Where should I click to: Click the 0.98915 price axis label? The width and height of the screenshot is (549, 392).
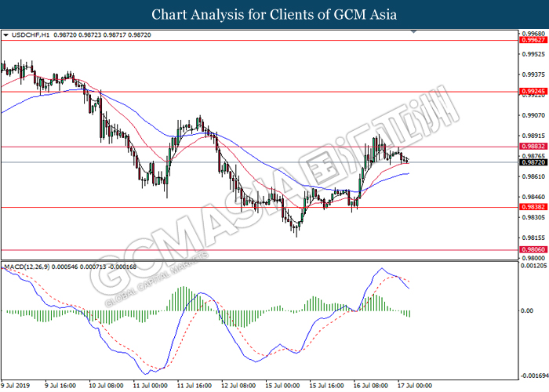(533, 136)
